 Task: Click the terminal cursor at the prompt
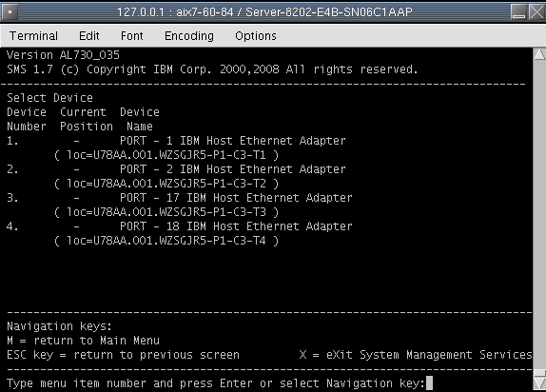pyautogui.click(x=429, y=383)
